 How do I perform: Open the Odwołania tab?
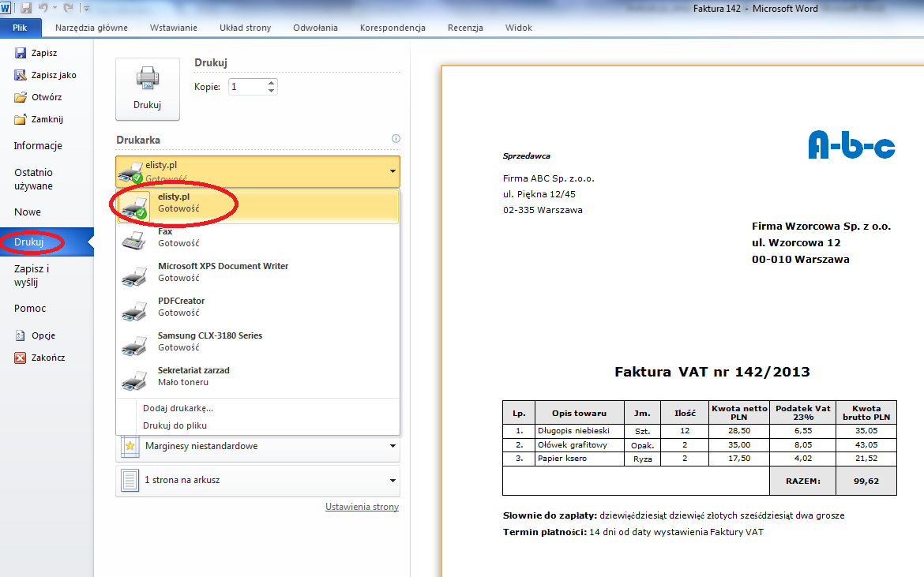315,28
